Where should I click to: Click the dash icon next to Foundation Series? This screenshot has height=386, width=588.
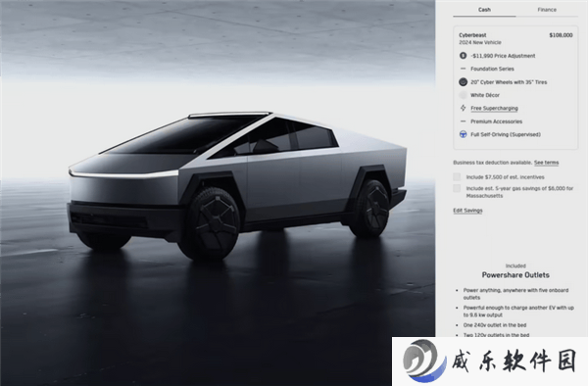click(464, 69)
